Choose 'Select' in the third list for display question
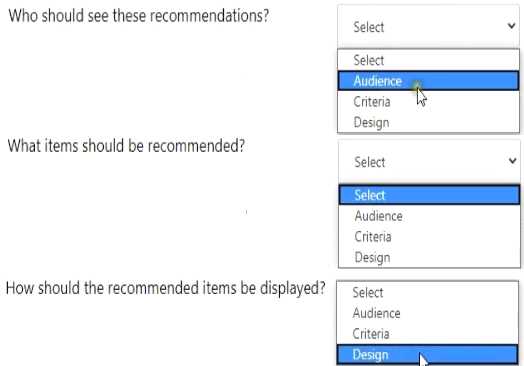524x366 pixels. tap(428, 292)
